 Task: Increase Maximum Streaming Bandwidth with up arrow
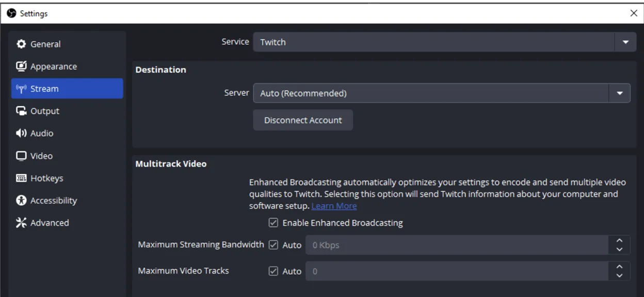click(x=620, y=241)
